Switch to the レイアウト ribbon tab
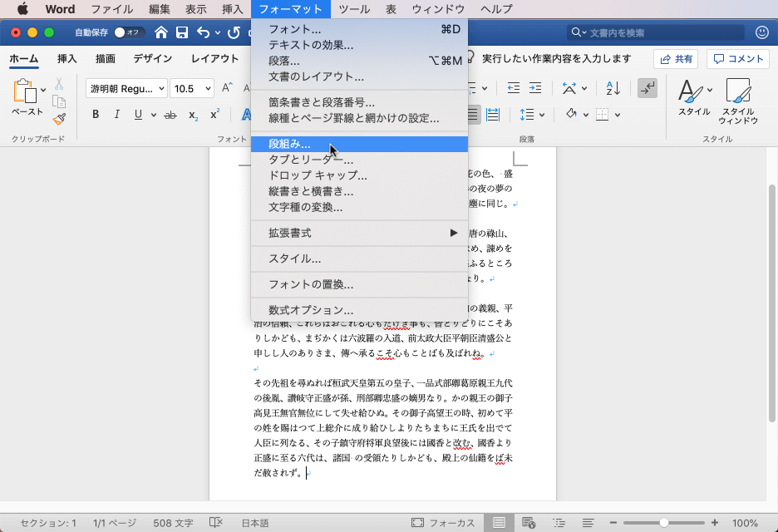The height and width of the screenshot is (532, 778). tap(214, 58)
